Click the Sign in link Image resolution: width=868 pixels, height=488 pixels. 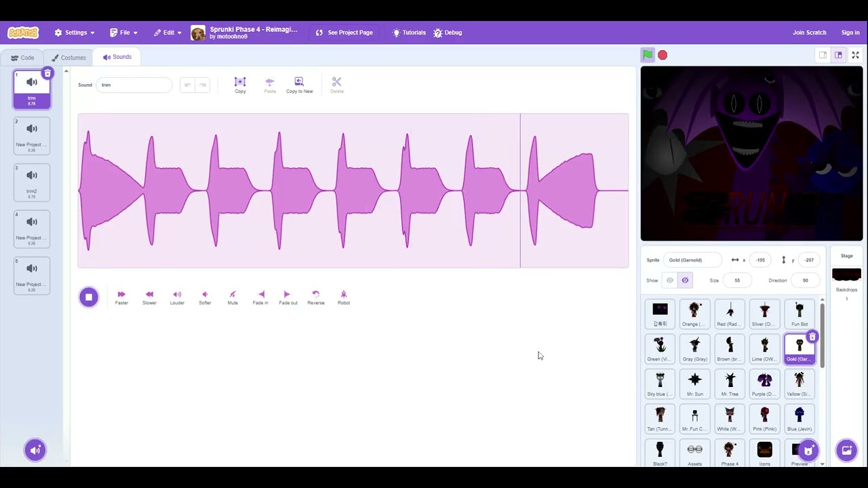850,33
